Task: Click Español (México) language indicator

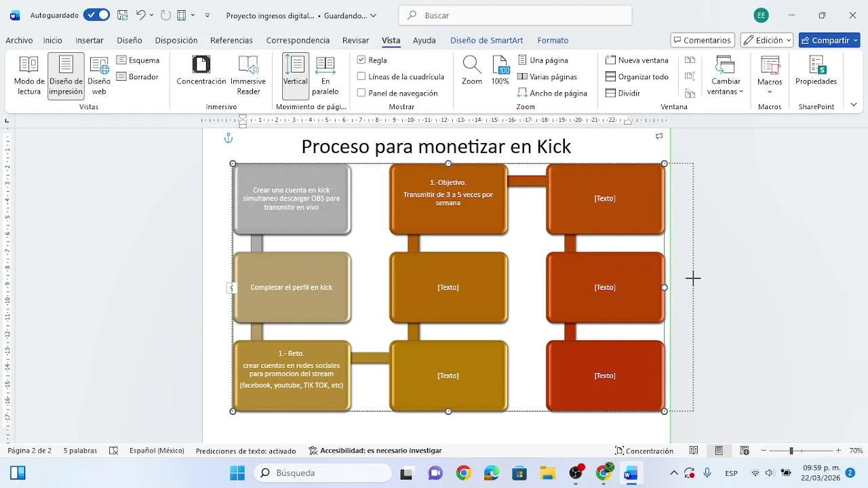Action: coord(157,451)
